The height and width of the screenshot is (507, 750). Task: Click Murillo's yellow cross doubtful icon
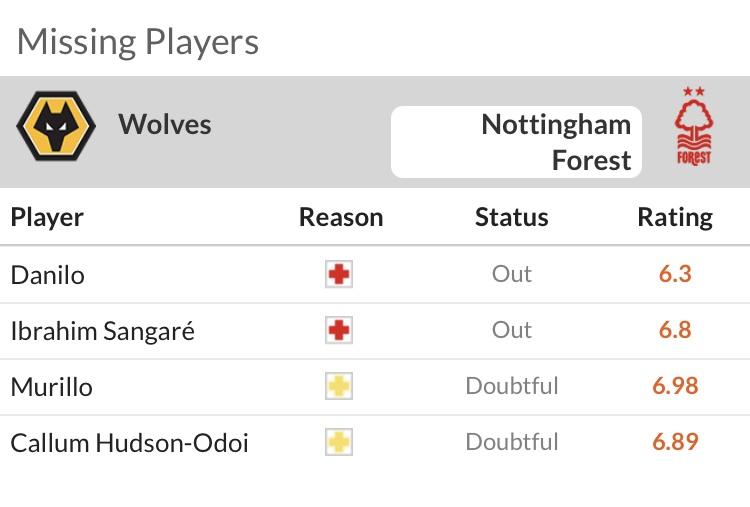[339, 386]
